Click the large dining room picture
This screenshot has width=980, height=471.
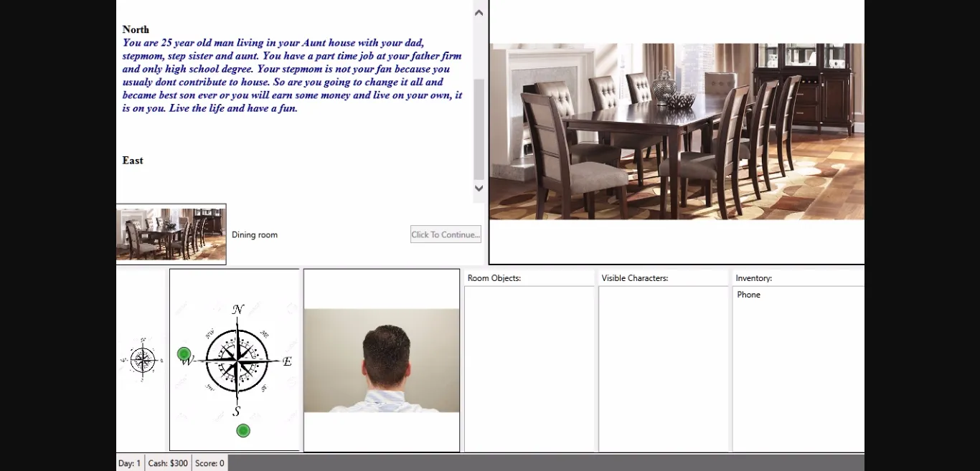(677, 131)
